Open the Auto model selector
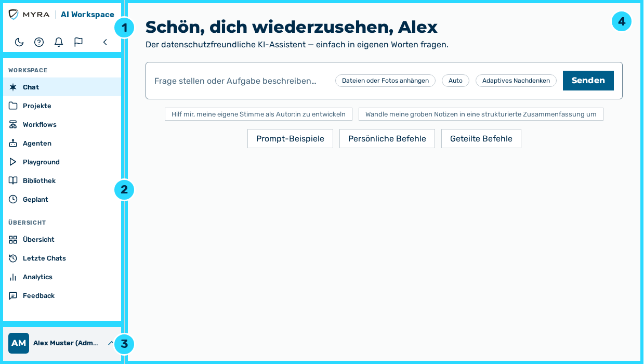This screenshot has width=644, height=364. [x=455, y=81]
